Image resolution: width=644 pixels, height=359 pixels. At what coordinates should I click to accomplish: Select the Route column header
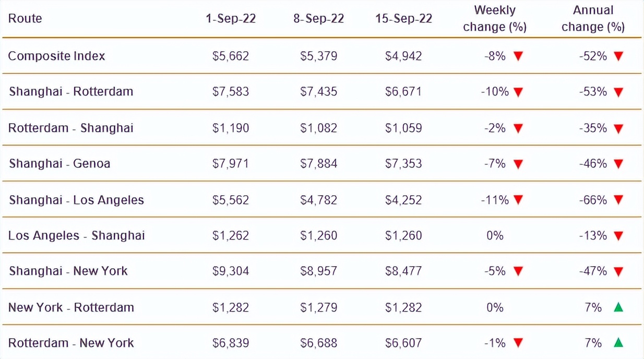point(25,19)
